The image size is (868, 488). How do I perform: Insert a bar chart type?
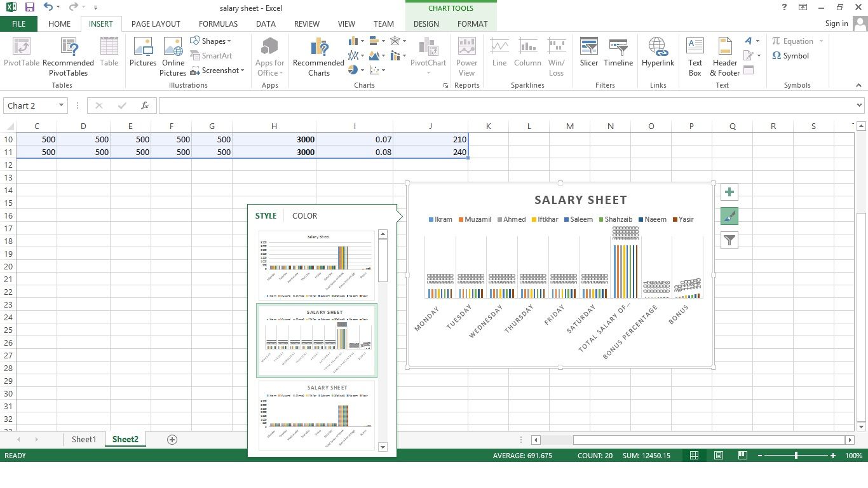point(376,41)
